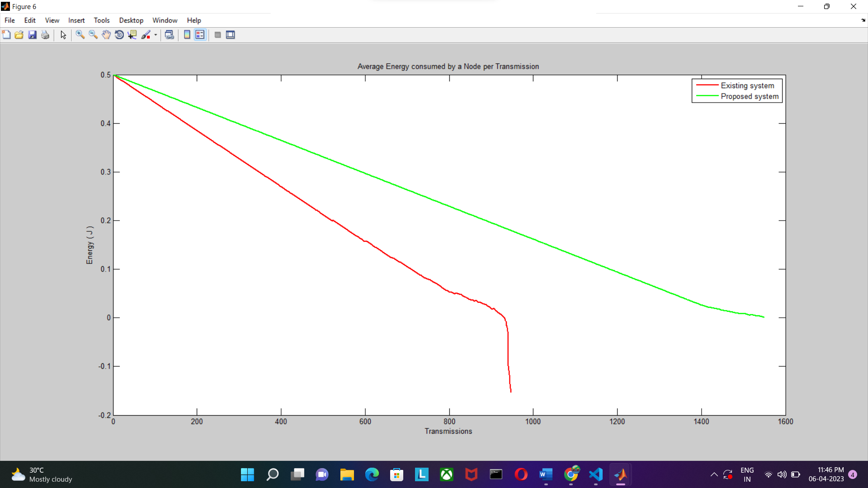Image resolution: width=868 pixels, height=488 pixels.
Task: Toggle Hide Plot Tools
Action: pyautogui.click(x=217, y=35)
